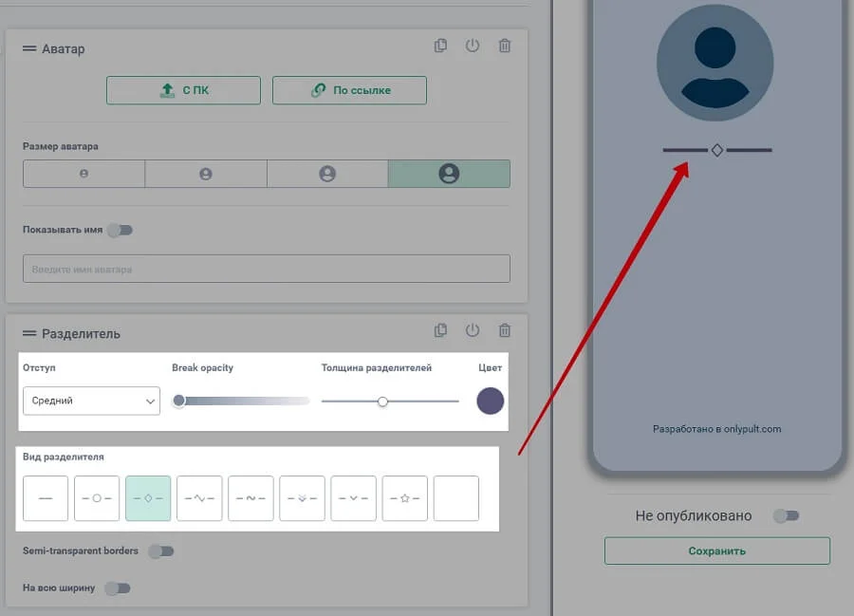Select the smallest avatar size option
This screenshot has height=616, width=854.
(84, 174)
